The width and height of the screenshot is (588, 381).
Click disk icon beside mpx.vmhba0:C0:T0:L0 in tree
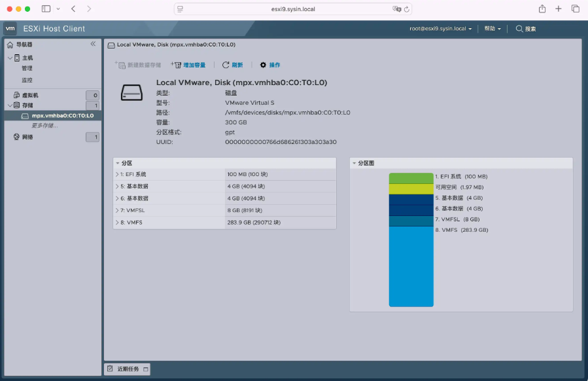25,116
